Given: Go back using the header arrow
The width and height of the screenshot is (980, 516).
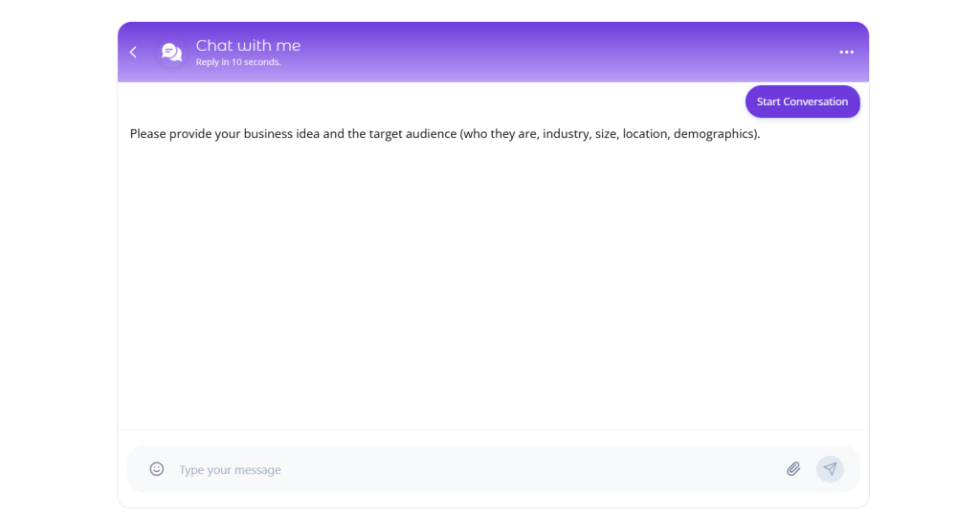Looking at the screenshot, I should tap(133, 53).
